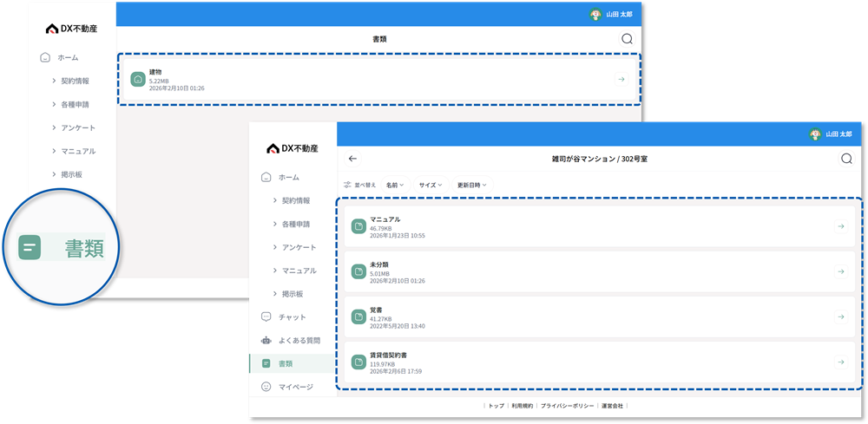The height and width of the screenshot is (424, 868).
Task: Click the 賃貸借契約書 folder name text
Action: click(389, 355)
